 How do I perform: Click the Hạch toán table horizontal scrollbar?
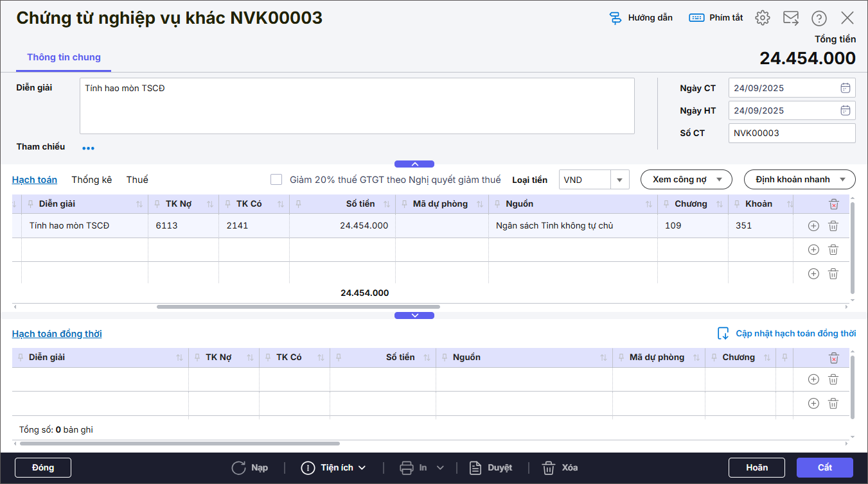298,307
